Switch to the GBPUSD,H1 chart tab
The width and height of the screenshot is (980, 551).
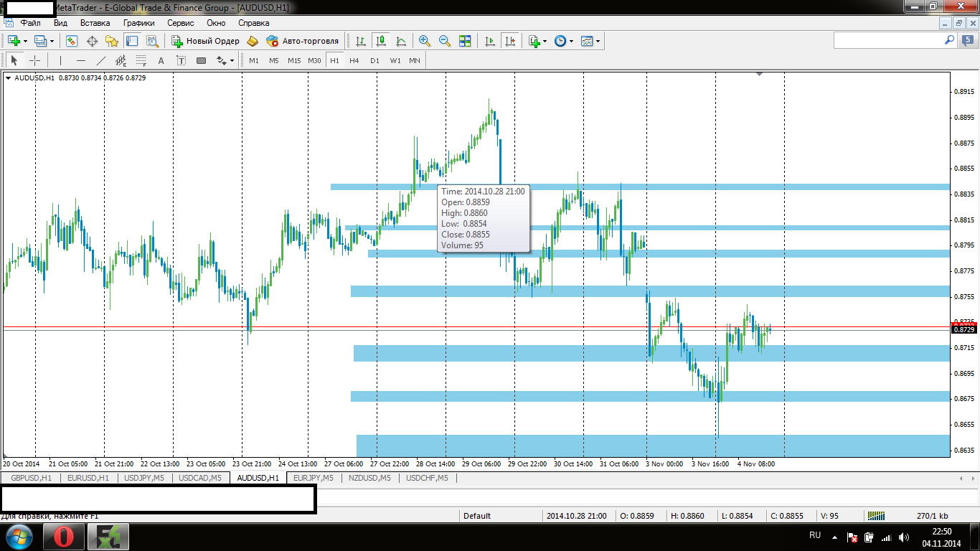31,478
